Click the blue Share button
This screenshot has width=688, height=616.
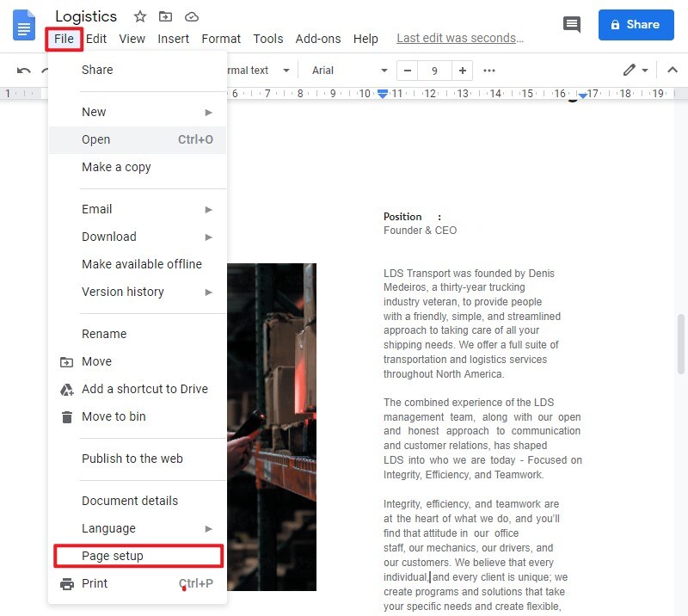636,25
